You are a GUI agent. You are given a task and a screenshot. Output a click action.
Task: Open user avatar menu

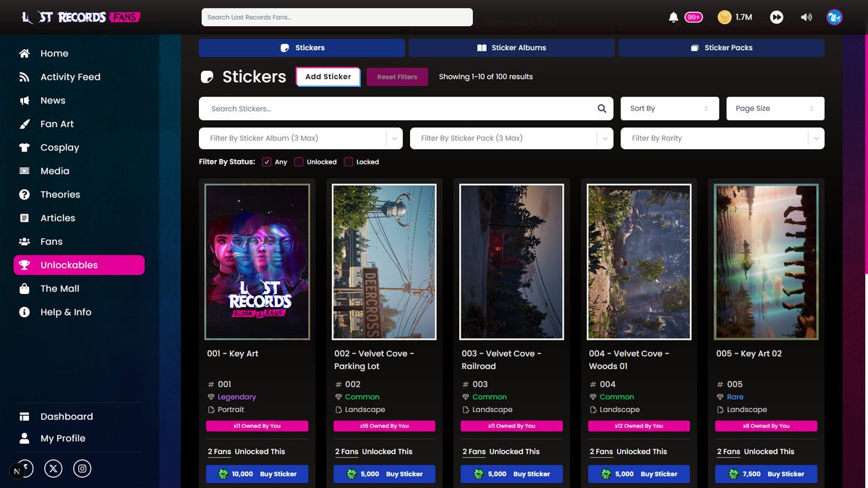(834, 17)
